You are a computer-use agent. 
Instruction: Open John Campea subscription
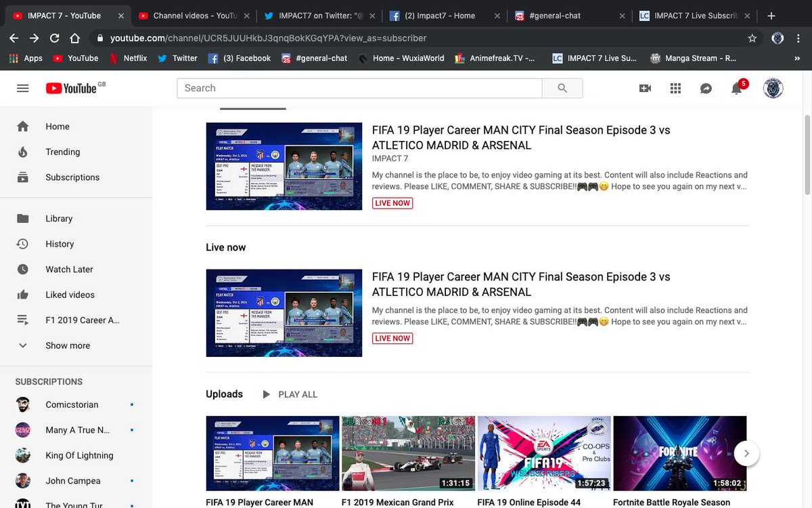pos(76,481)
